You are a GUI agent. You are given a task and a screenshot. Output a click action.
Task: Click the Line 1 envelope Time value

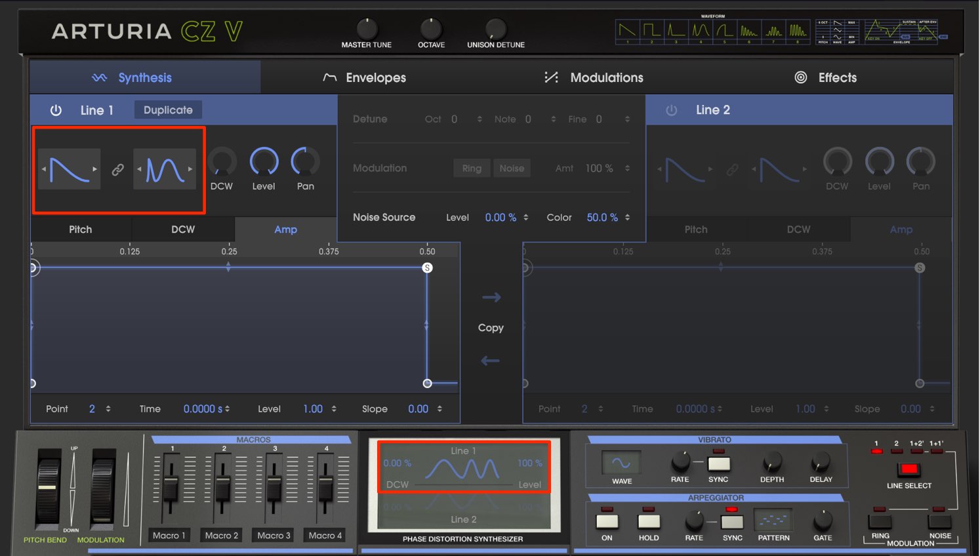coord(203,409)
